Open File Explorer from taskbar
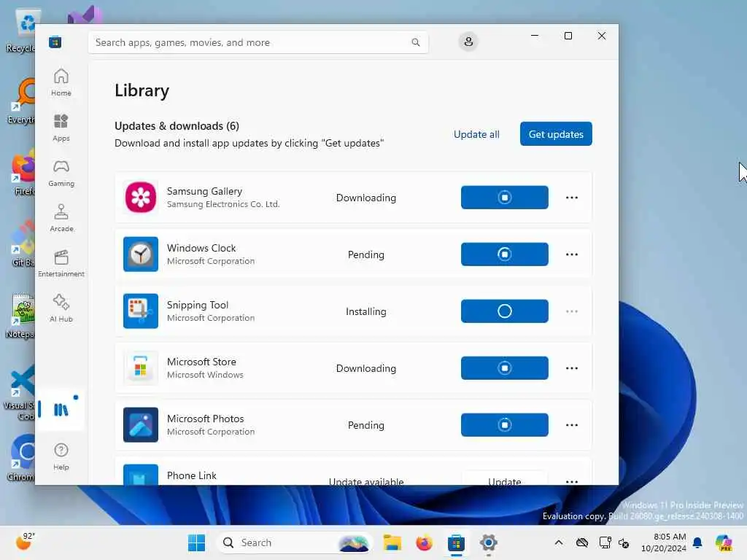This screenshot has width=747, height=560. [x=392, y=542]
